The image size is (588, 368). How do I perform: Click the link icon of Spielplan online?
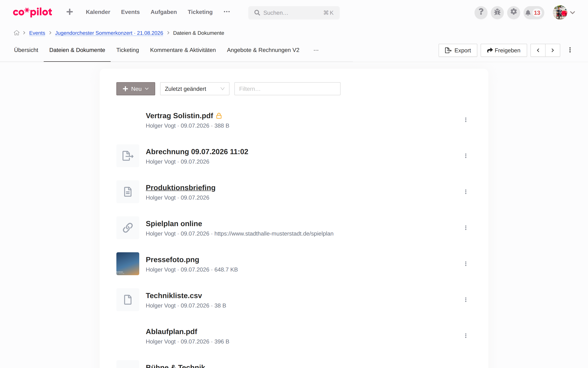pyautogui.click(x=128, y=228)
